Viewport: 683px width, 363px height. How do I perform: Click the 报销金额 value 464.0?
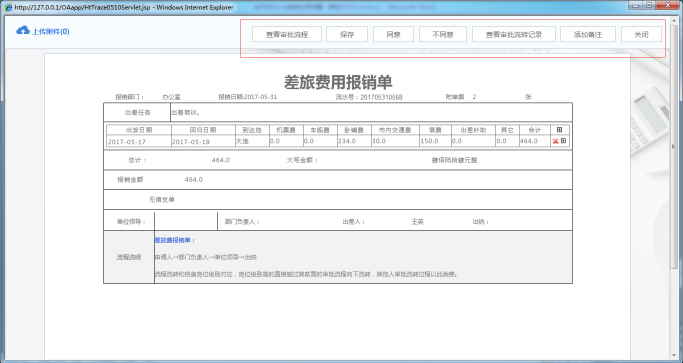(x=193, y=180)
